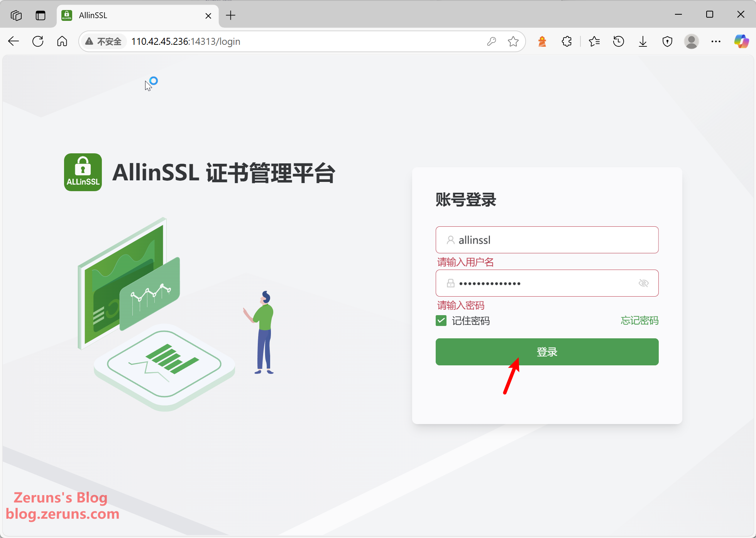Click the 请输入密码 validation message
The width and height of the screenshot is (756, 538).
pos(461,305)
